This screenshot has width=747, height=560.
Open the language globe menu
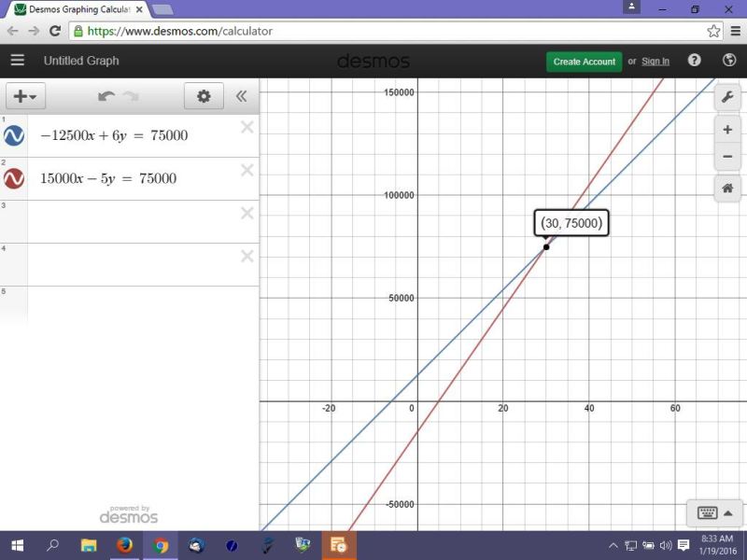pos(729,60)
